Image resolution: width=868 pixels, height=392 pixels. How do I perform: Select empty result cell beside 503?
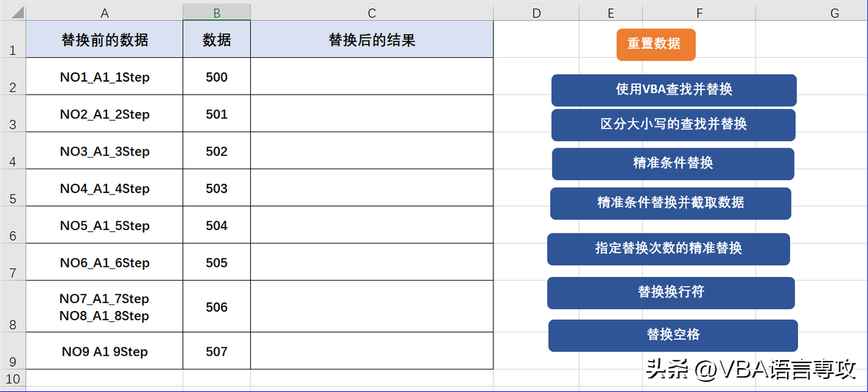(372, 188)
